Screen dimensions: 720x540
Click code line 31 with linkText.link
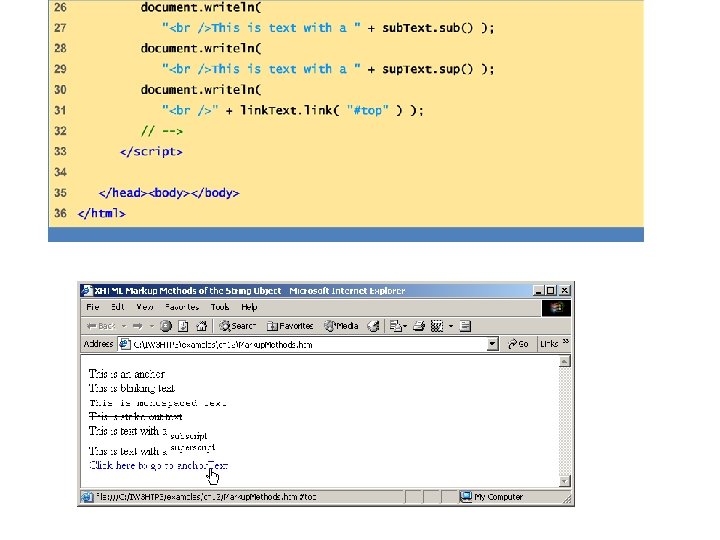[x=292, y=110]
